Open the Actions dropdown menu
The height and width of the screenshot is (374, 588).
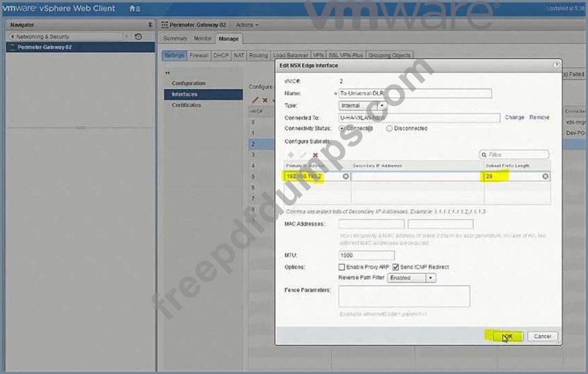pos(247,25)
